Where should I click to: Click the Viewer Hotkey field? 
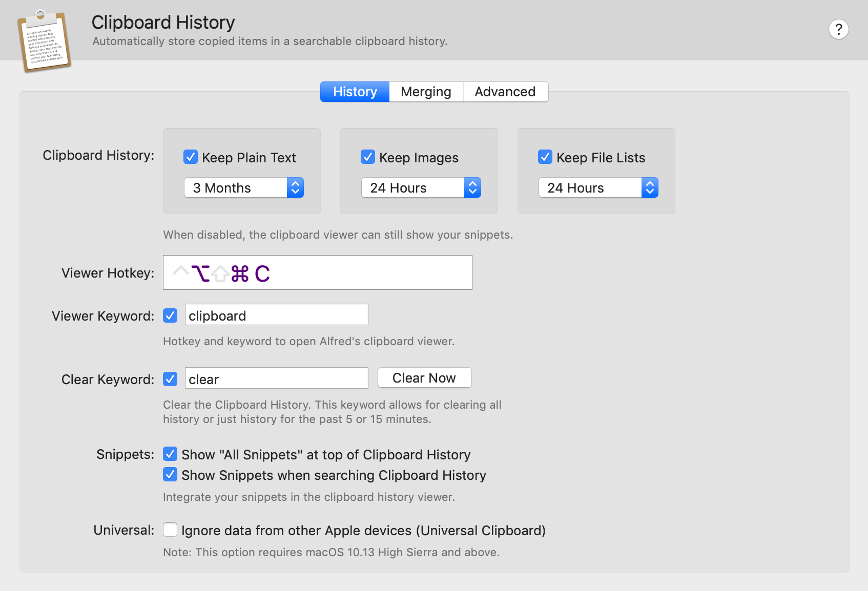[317, 272]
